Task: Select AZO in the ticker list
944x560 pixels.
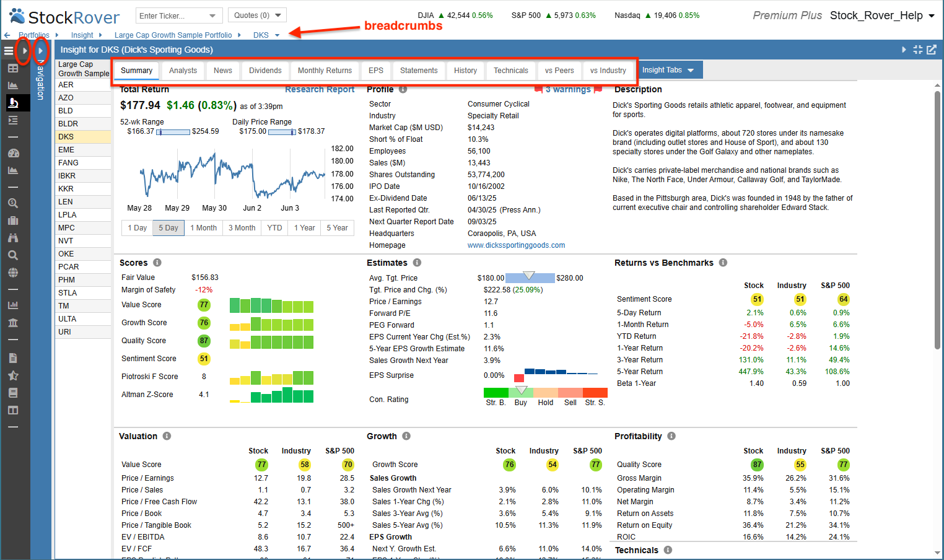Action: (x=83, y=98)
